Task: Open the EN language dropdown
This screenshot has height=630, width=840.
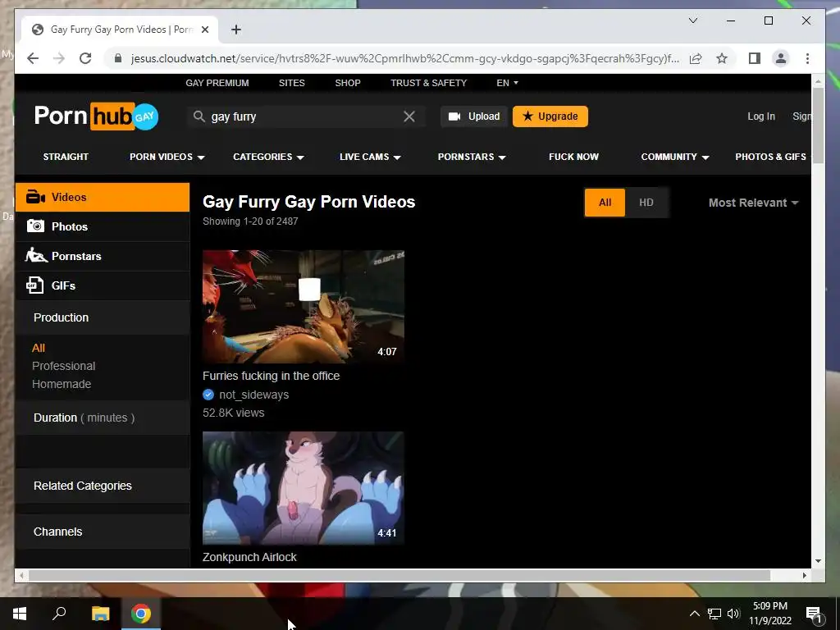Action: (507, 83)
